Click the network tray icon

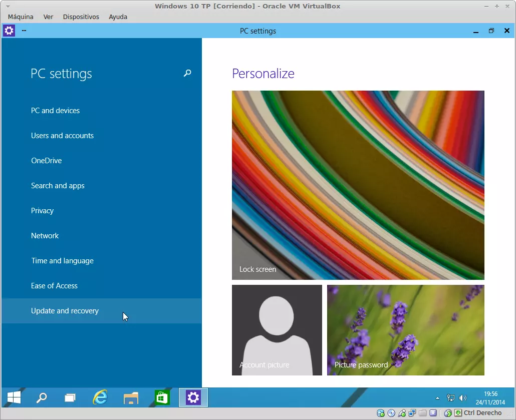(450, 398)
